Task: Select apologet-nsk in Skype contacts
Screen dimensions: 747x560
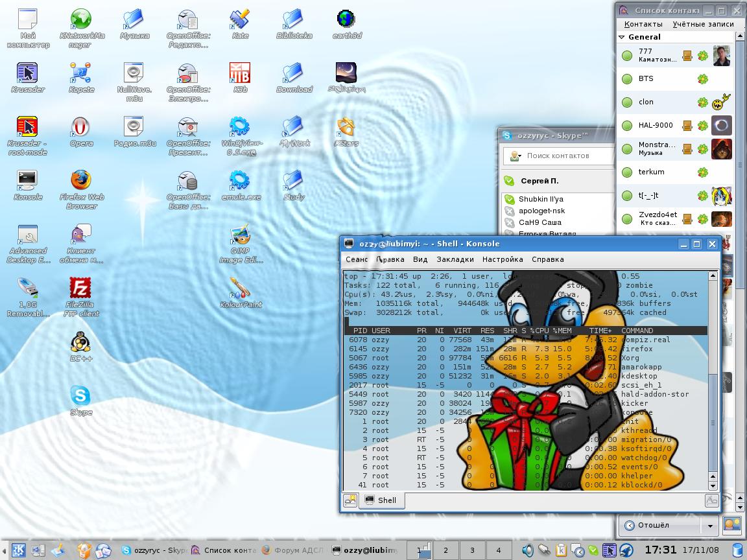Action: (558, 211)
